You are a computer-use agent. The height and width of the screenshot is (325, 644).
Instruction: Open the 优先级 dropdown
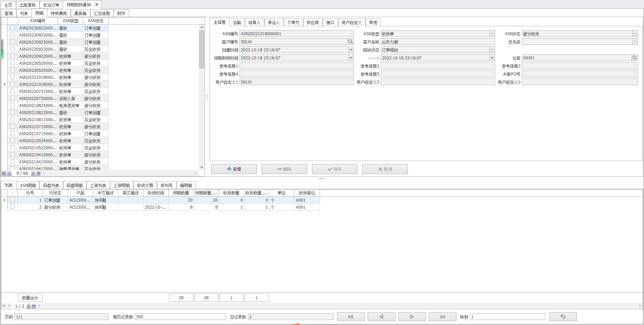(x=635, y=42)
